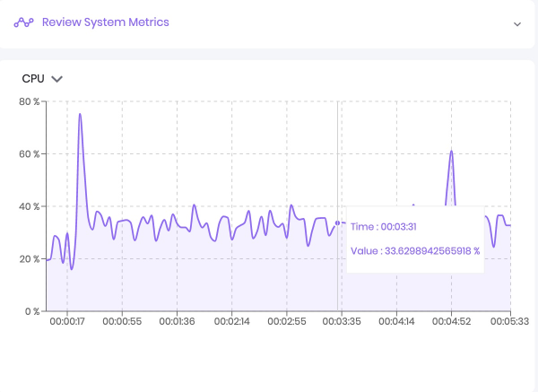
Task: Click the '00:04:52' time axis label
Action: (x=452, y=322)
